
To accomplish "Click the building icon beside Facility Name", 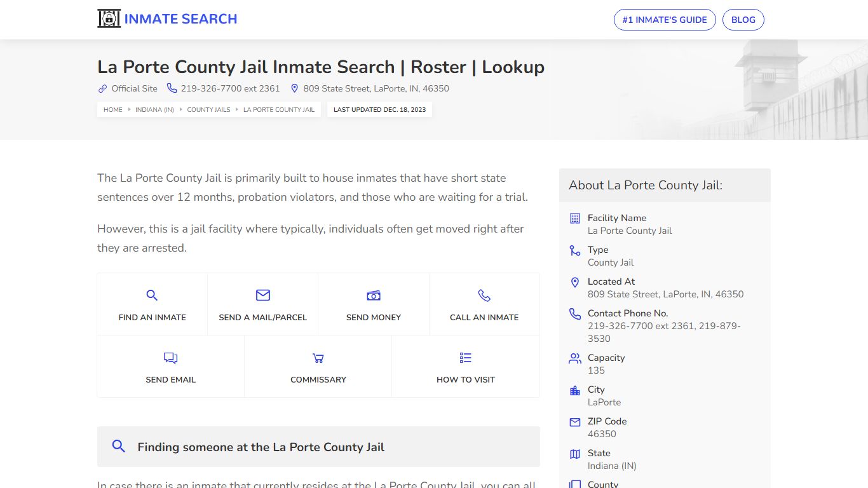I will (575, 218).
